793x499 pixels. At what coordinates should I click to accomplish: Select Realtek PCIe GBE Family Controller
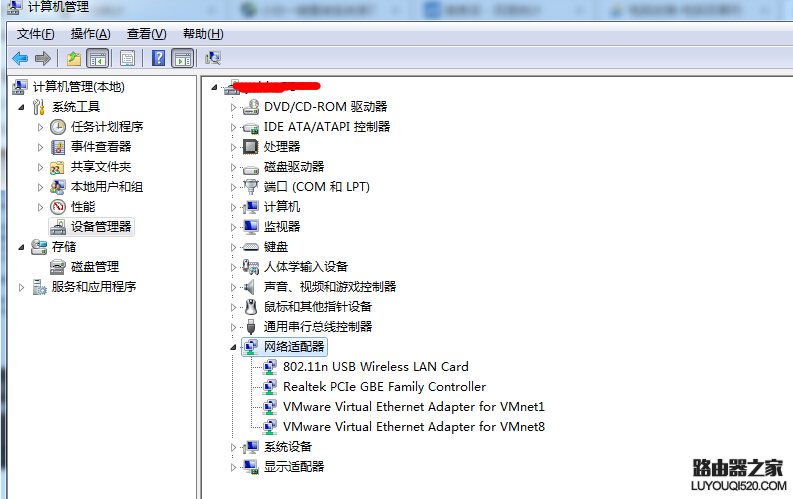tap(384, 387)
